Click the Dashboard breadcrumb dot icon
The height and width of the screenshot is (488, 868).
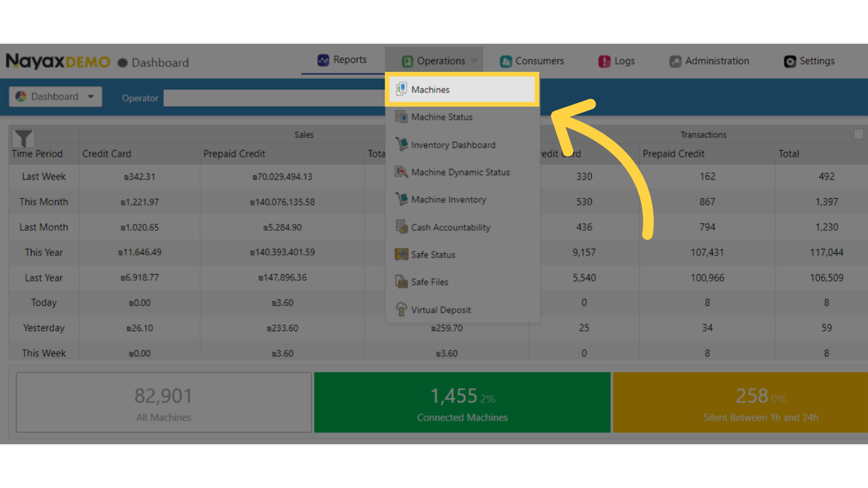pos(122,63)
